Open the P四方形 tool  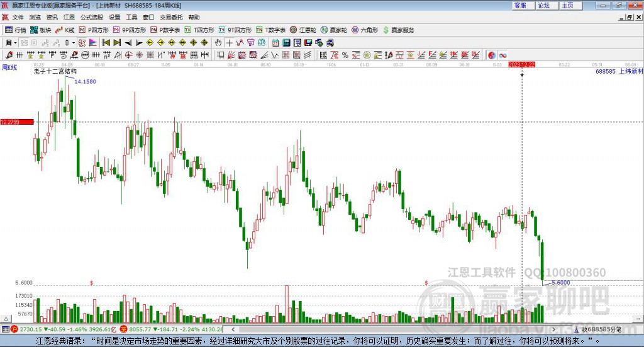pyautogui.click(x=94, y=30)
